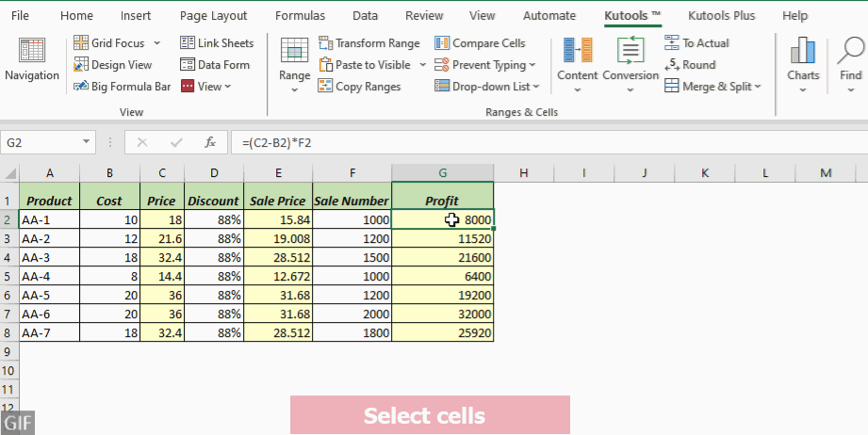Select the Price cell 21.6
The height and width of the screenshot is (435, 868).
point(162,238)
